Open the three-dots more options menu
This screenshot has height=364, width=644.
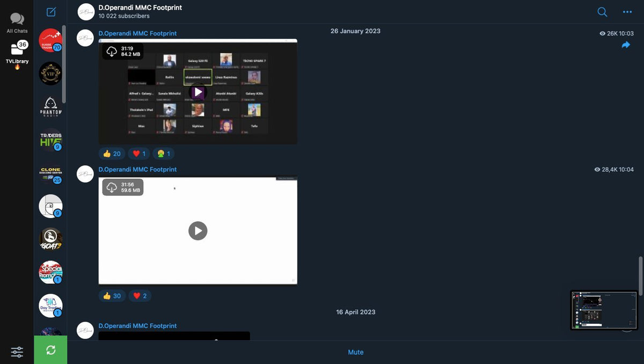[627, 12]
